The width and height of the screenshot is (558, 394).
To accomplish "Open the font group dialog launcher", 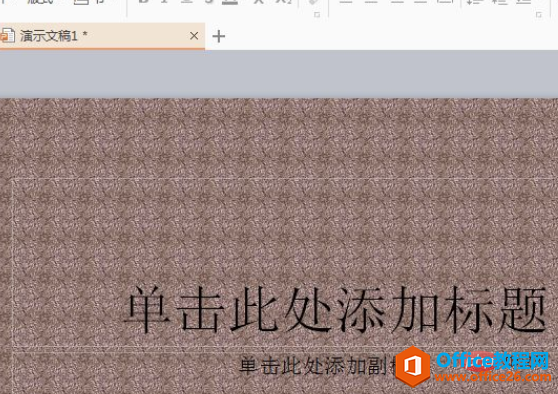I will pyautogui.click(x=317, y=15).
